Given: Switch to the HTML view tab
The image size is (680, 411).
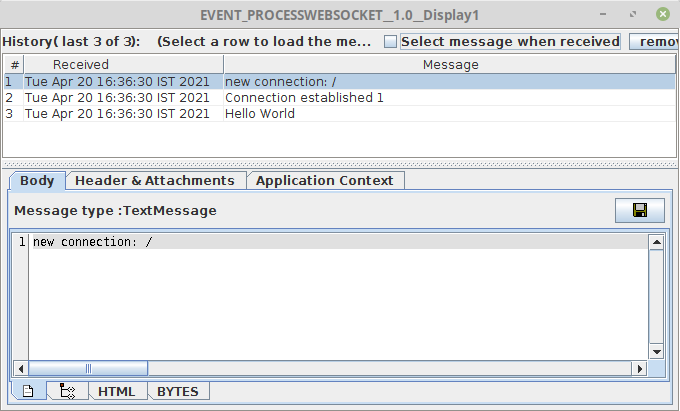Looking at the screenshot, I should (x=117, y=391).
